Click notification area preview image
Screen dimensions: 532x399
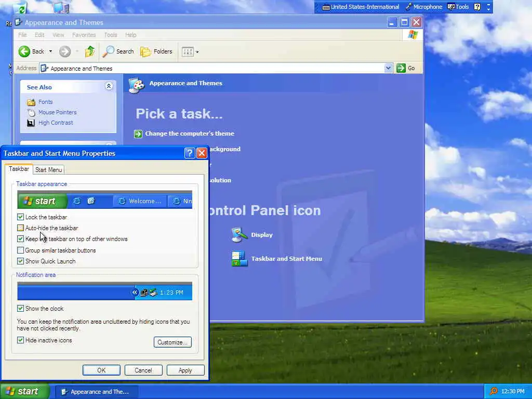pos(104,291)
